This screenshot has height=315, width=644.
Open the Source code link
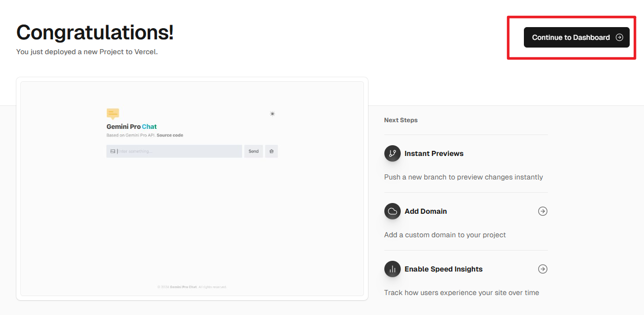[x=170, y=136]
